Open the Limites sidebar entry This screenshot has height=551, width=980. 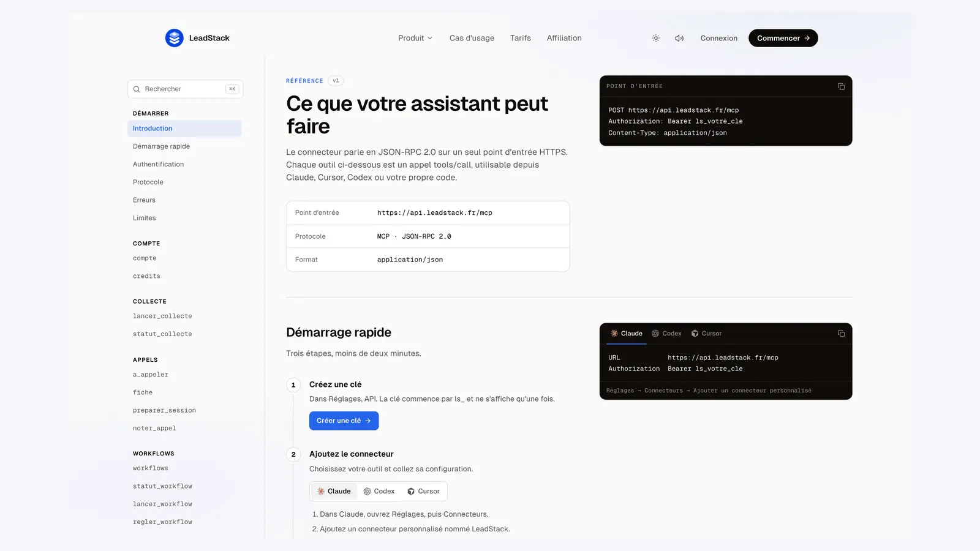click(x=145, y=218)
